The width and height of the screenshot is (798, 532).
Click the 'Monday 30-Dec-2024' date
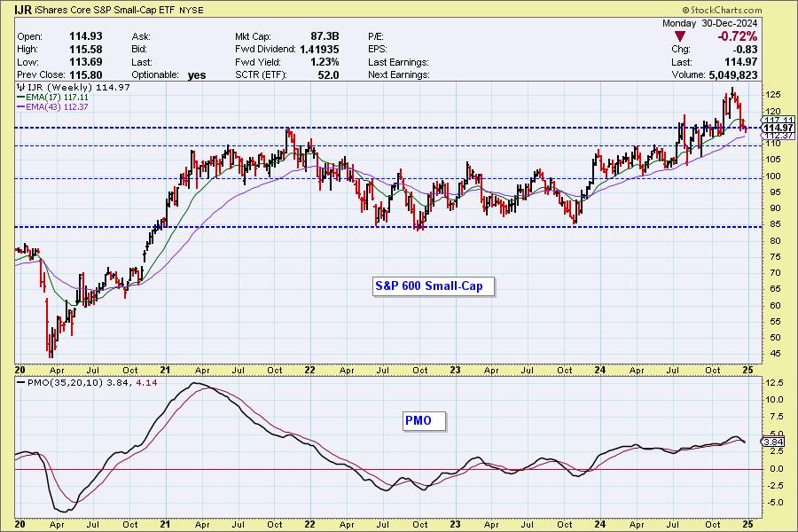(x=709, y=23)
